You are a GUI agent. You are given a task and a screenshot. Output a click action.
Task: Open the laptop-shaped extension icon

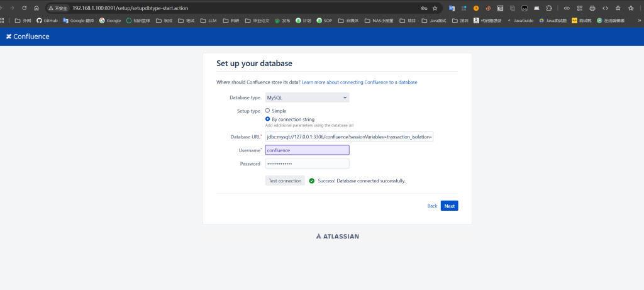tap(537, 8)
